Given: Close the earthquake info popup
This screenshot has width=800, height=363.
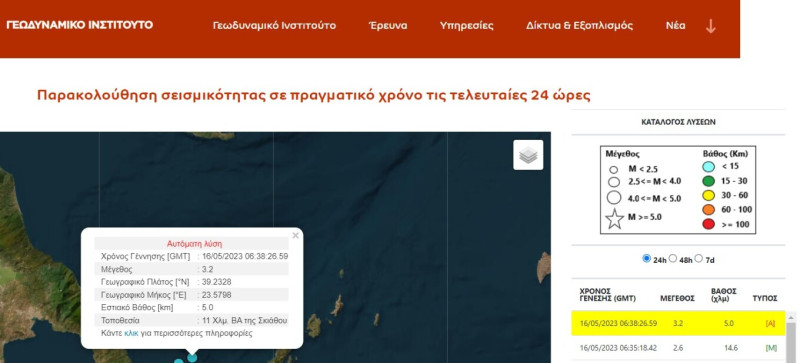Looking at the screenshot, I should coord(295,236).
